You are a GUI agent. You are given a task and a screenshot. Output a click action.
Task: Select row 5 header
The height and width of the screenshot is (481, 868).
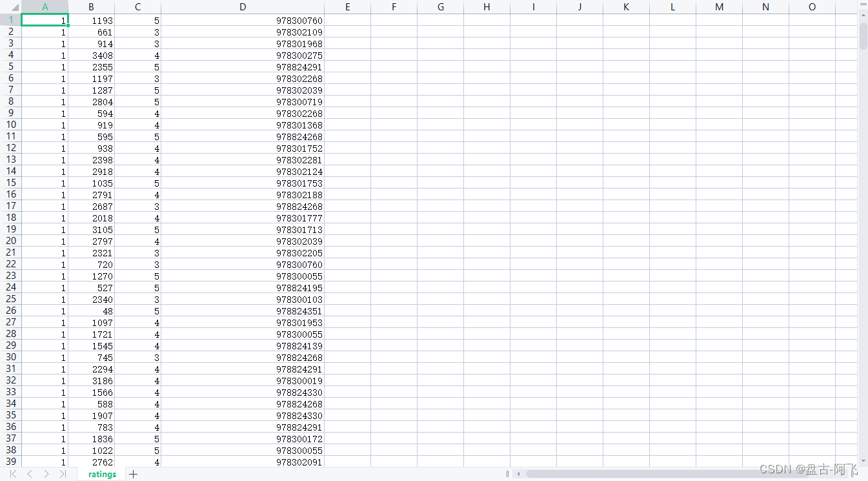[x=11, y=67]
